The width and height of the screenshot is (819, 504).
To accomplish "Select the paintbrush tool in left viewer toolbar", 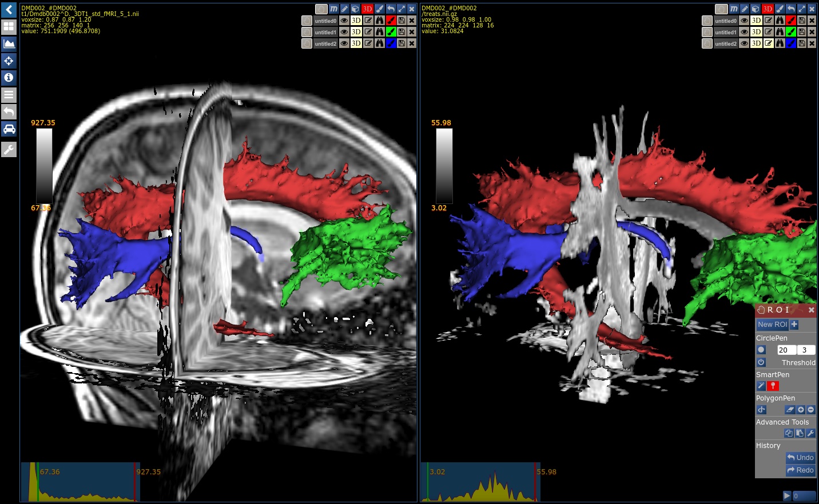I will 379,9.
